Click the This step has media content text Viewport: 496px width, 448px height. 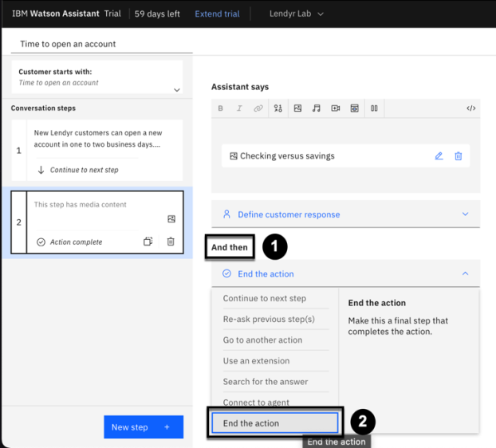coord(80,205)
